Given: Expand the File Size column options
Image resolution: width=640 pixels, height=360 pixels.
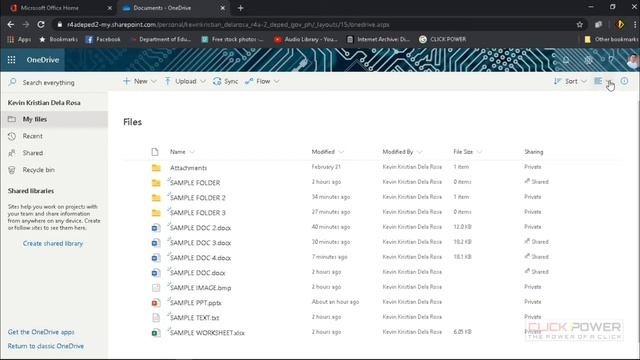Looking at the screenshot, I should 479,152.
